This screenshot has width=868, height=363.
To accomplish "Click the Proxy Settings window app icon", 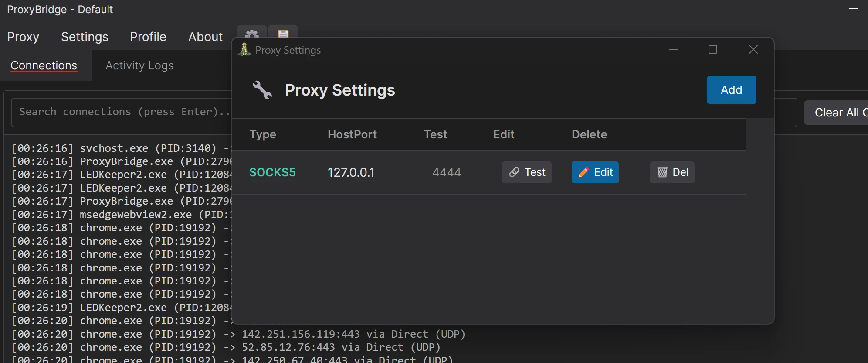I will [x=244, y=50].
